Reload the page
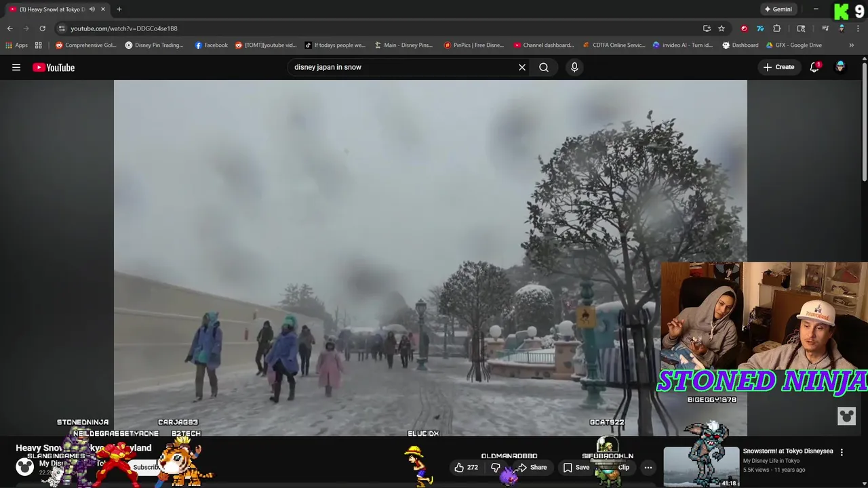Viewport: 868px width, 488px height. (42, 28)
